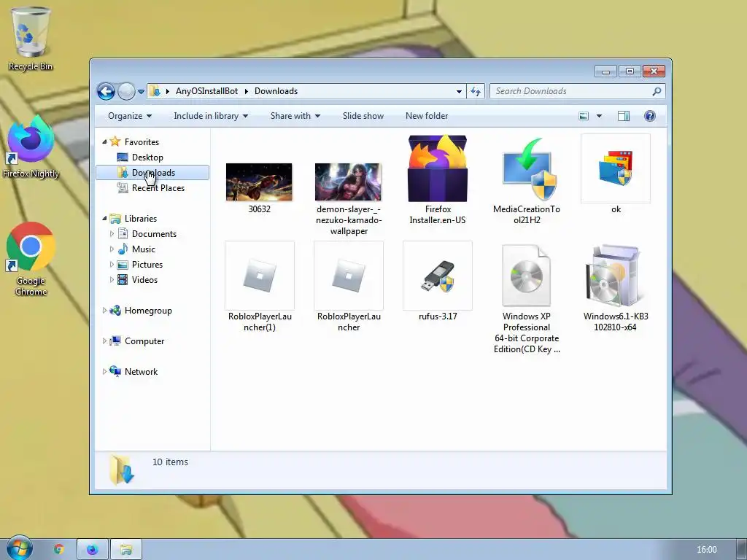Image resolution: width=747 pixels, height=560 pixels.
Task: Click the Windows Start orb
Action: (19, 548)
